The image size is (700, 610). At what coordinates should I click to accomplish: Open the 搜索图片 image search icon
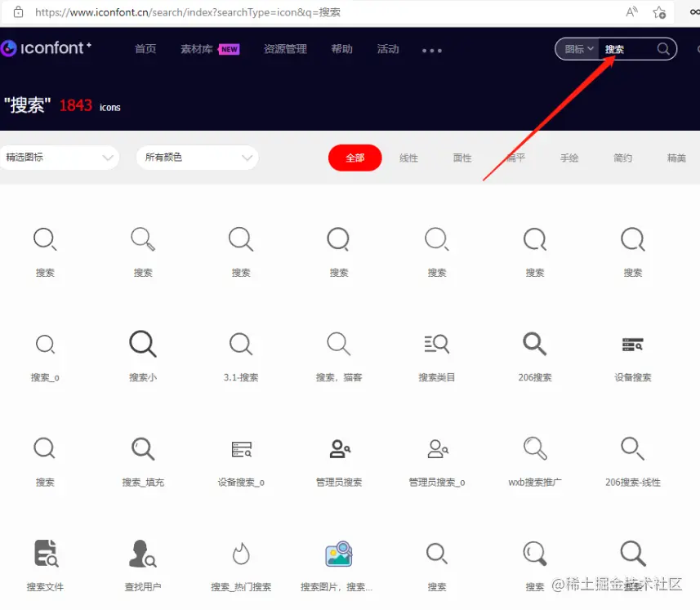pyautogui.click(x=338, y=553)
